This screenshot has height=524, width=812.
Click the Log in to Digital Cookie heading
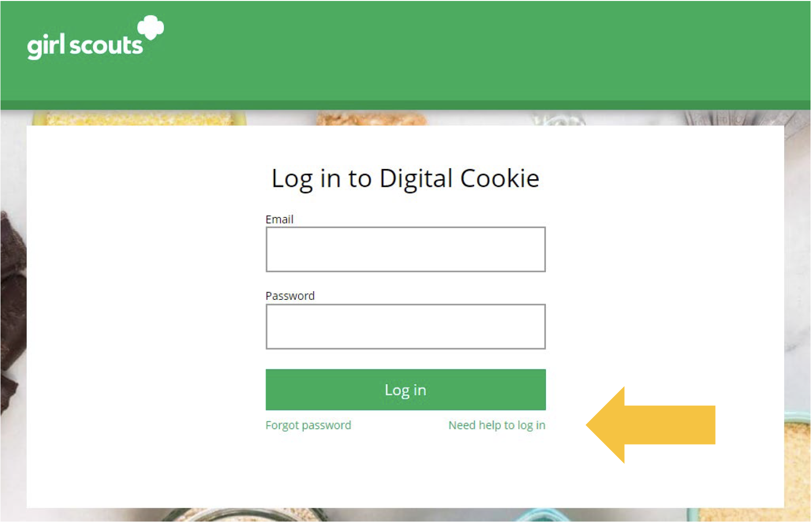406,179
